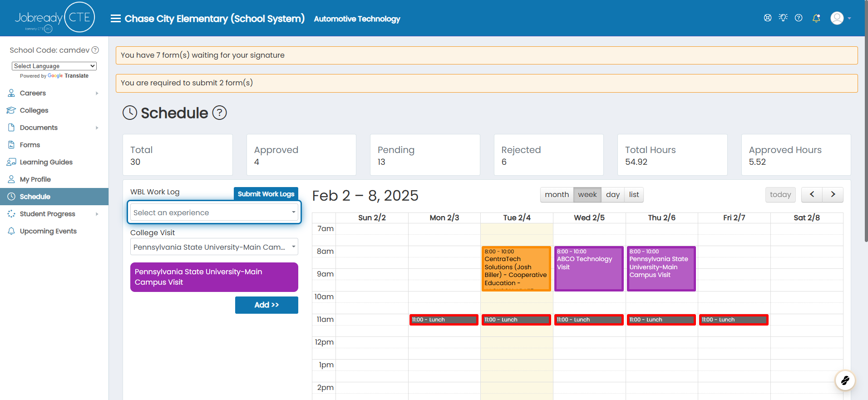Open Tuesday's 11:00 Lunch event
Image resolution: width=868 pixels, height=400 pixels.
516,320
